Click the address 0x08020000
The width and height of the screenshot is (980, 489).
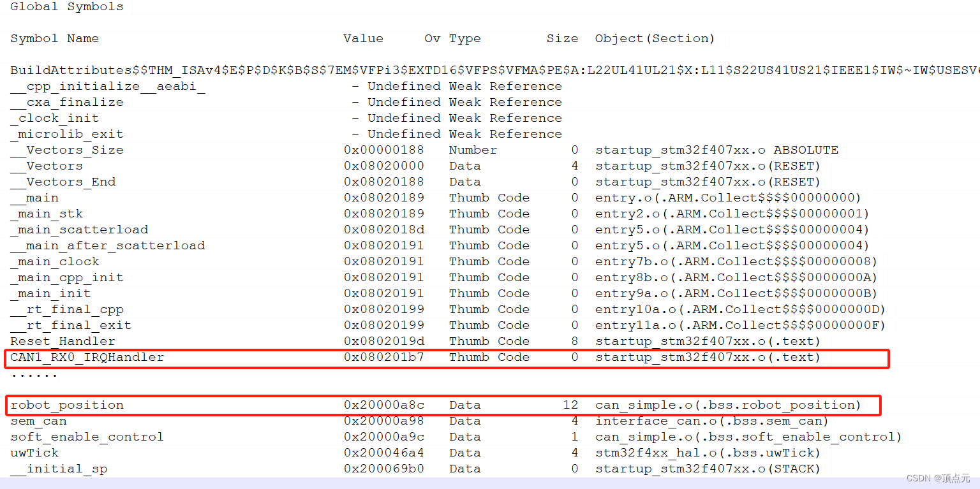[x=384, y=166]
